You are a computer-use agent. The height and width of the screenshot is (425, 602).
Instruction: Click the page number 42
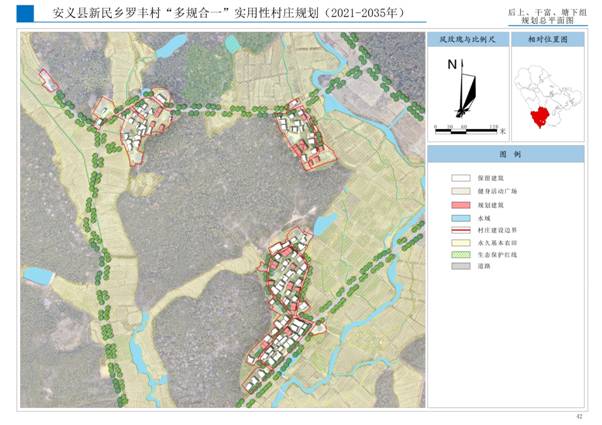click(579, 417)
